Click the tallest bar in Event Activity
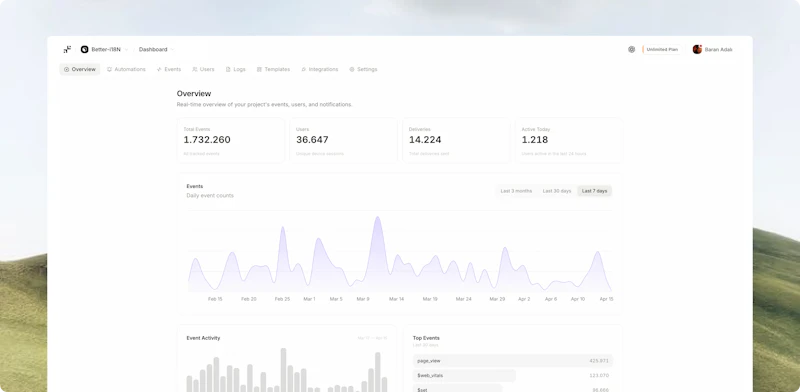This screenshot has width=800, height=392. (x=283, y=370)
